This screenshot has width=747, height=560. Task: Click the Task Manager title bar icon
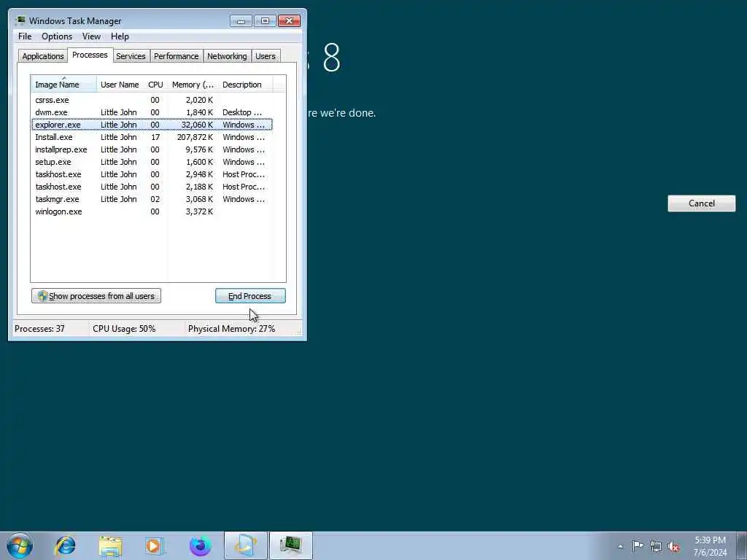click(20, 20)
